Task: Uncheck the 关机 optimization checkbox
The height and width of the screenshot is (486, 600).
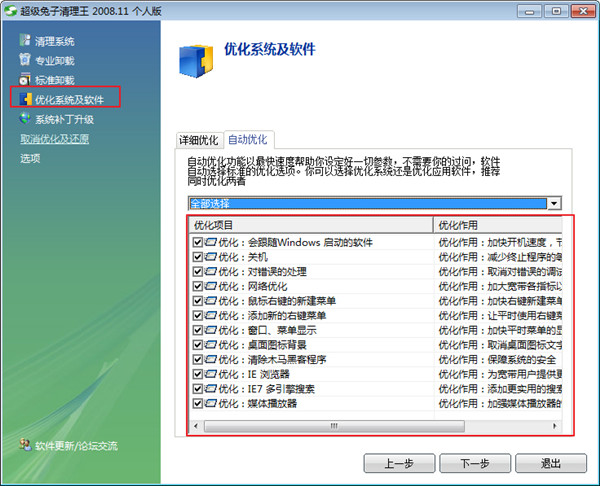Action: tap(197, 257)
